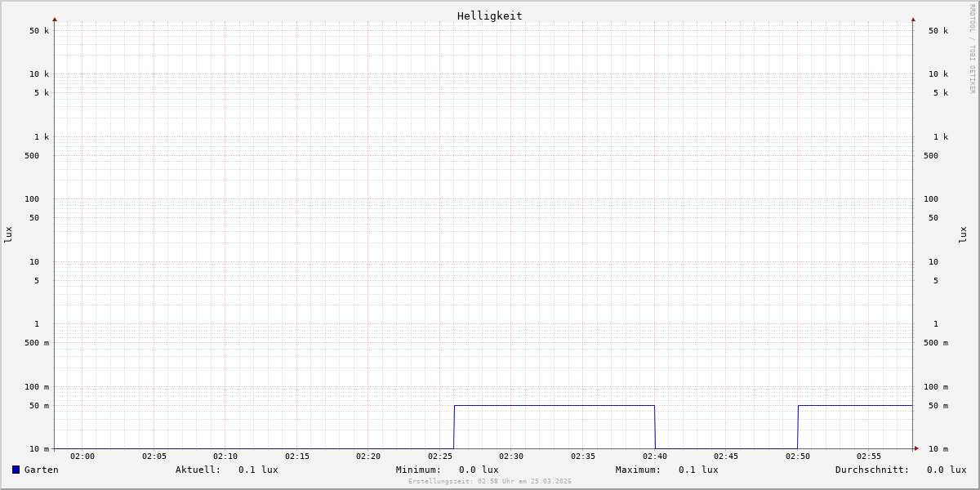Click the '02:15' time axis label
Viewport: 980px width, 490px height.
point(297,457)
